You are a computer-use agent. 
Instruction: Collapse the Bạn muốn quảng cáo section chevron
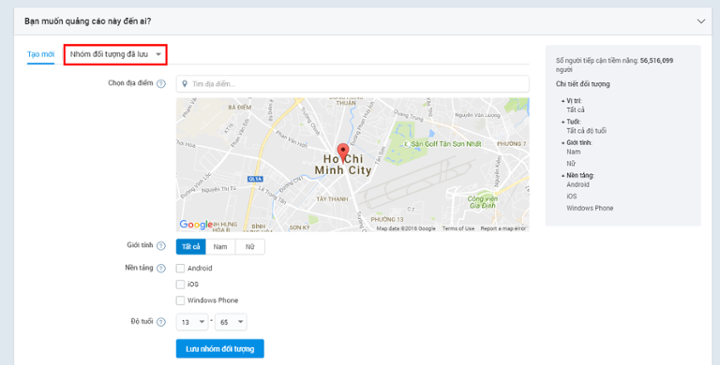tap(701, 21)
